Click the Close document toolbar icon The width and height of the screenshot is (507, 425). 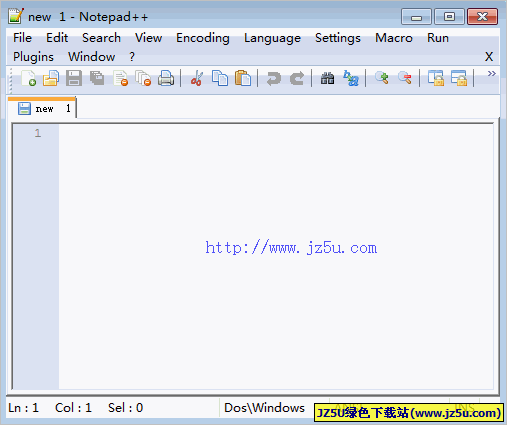120,78
